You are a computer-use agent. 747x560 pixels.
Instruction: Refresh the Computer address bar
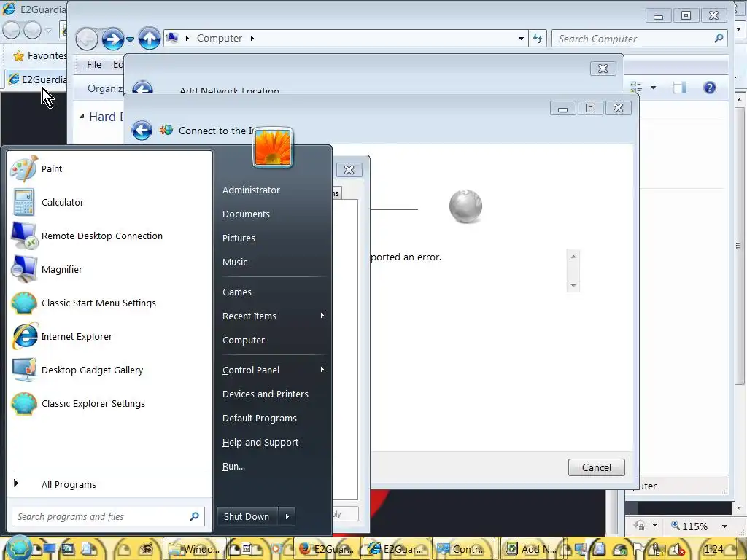(538, 39)
